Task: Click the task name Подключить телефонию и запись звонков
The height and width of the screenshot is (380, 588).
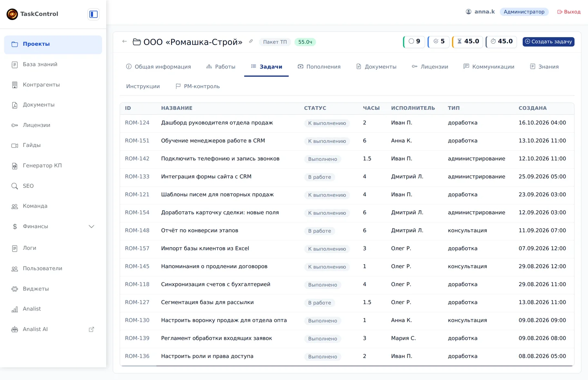Action: (220, 159)
